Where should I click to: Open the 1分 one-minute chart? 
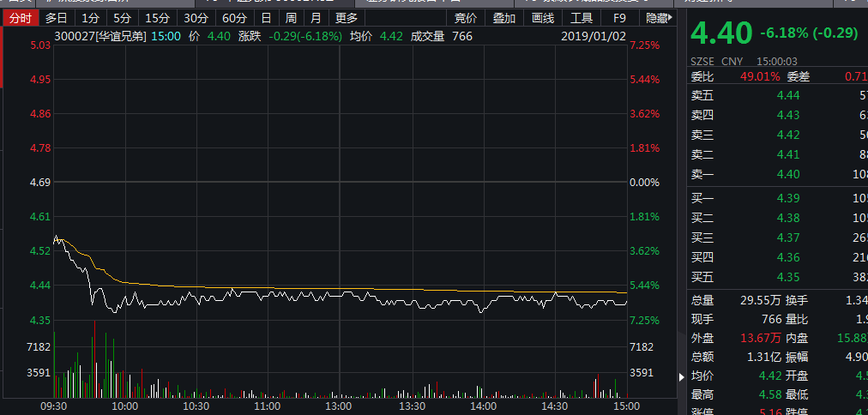(x=90, y=18)
